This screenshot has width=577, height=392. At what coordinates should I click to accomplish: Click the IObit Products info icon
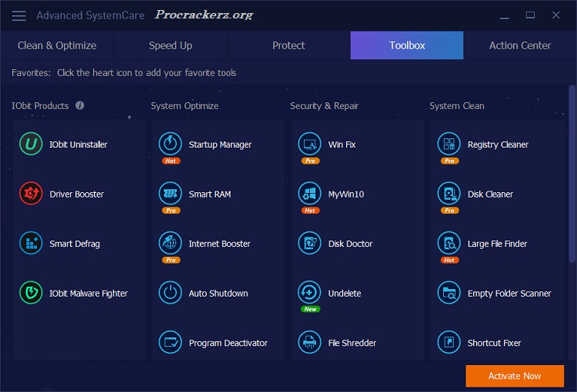[x=80, y=106]
